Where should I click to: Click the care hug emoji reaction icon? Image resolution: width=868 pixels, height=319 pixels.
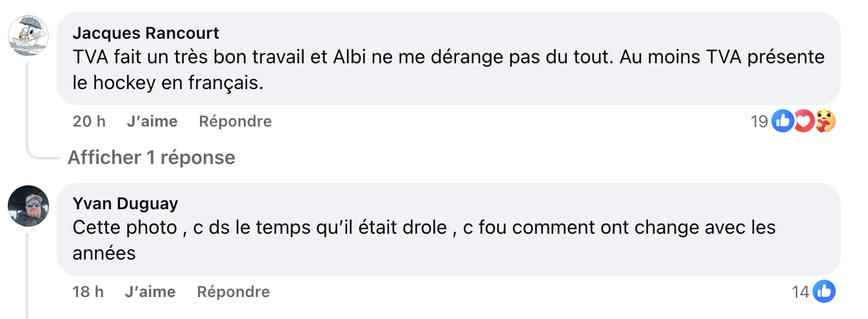(825, 121)
